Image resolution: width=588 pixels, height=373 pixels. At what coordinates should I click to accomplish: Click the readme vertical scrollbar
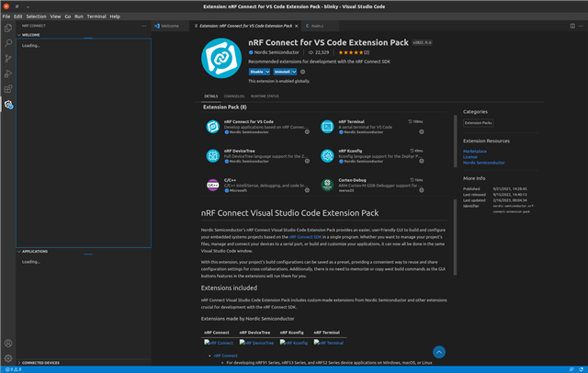(x=456, y=237)
